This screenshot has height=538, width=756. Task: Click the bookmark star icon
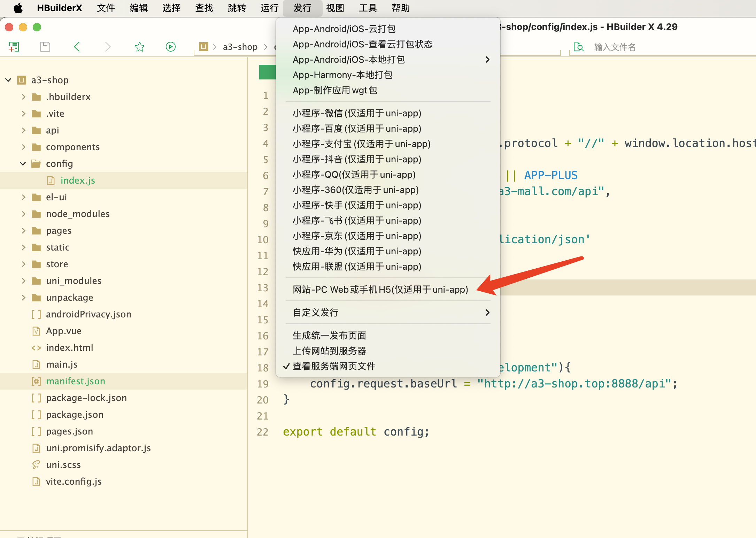click(139, 47)
